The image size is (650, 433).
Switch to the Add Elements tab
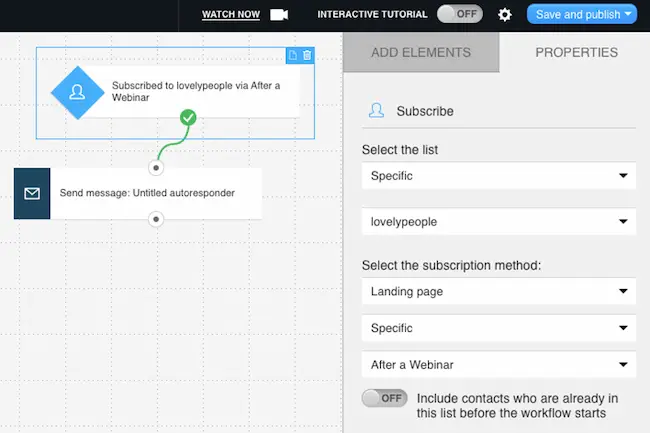pos(421,52)
